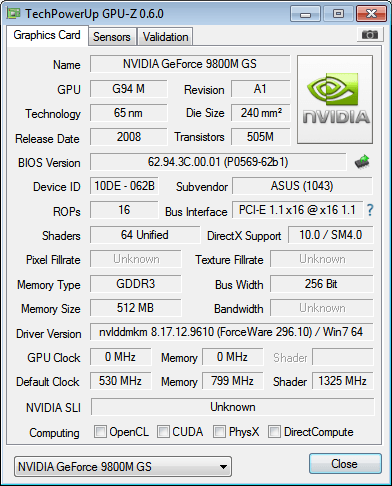
Task: Click the Driver Version label
Action: [49, 334]
